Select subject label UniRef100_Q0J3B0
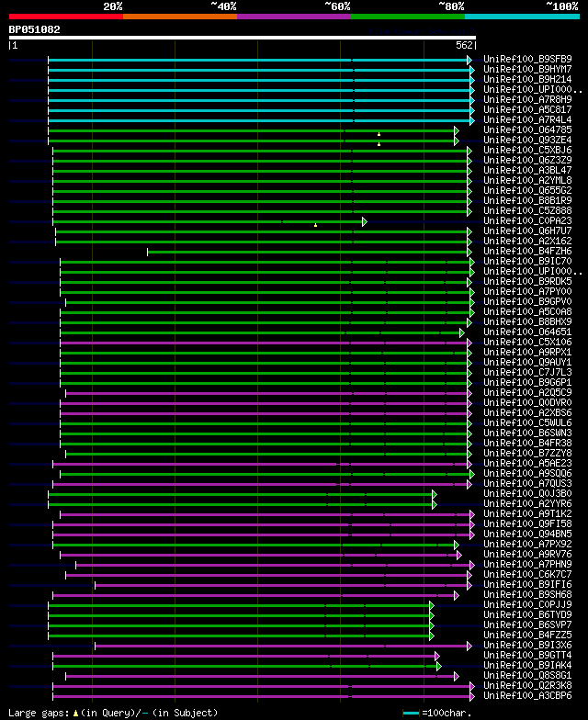Screen dimensions: 588x720 tap(527, 494)
